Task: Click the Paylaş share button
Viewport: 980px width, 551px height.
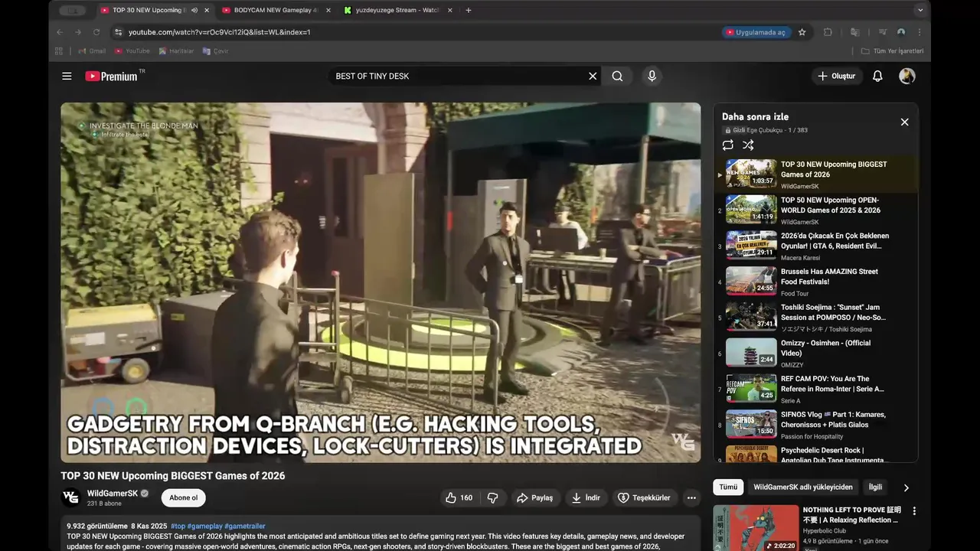Action: point(534,497)
